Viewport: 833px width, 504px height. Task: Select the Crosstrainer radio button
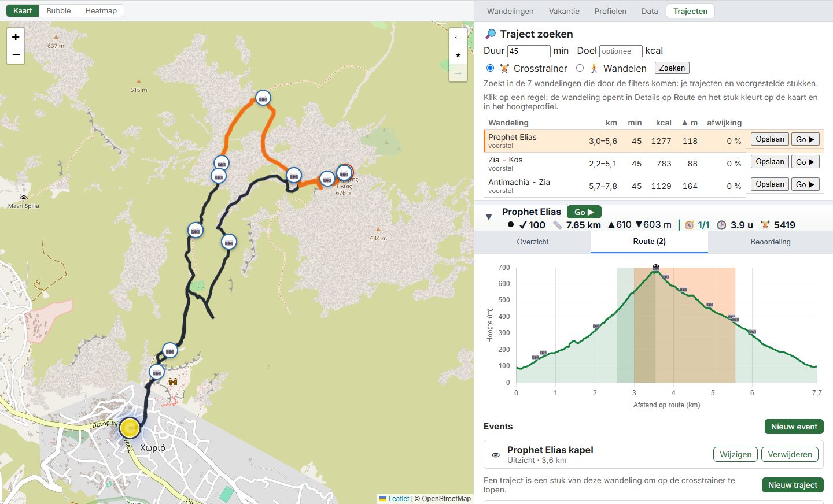490,68
